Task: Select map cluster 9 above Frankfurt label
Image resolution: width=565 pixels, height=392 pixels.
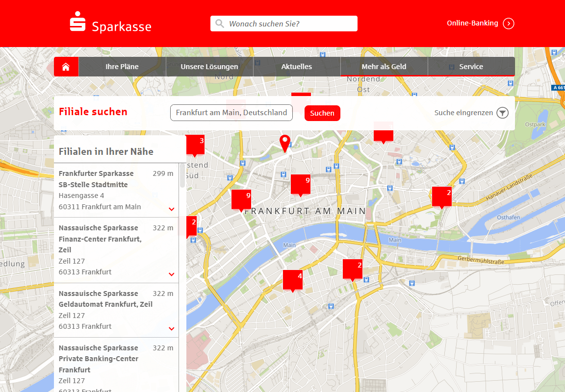Action: pyautogui.click(x=301, y=186)
